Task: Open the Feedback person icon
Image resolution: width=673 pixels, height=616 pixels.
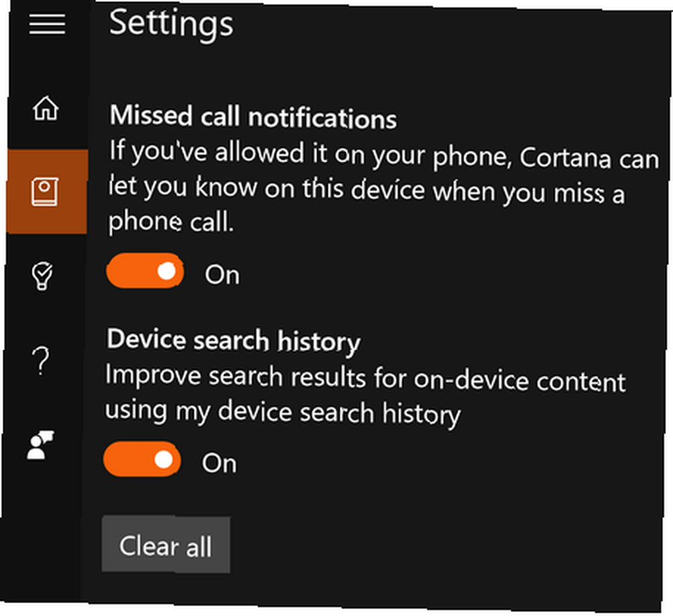Action: (40, 445)
